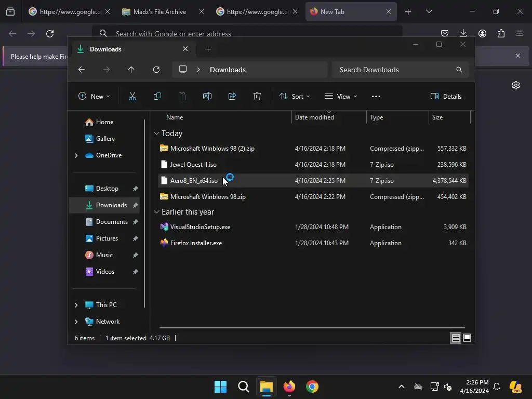Viewport: 532px width, 399px height.
Task: Reload the Firefox page
Action: (50, 34)
